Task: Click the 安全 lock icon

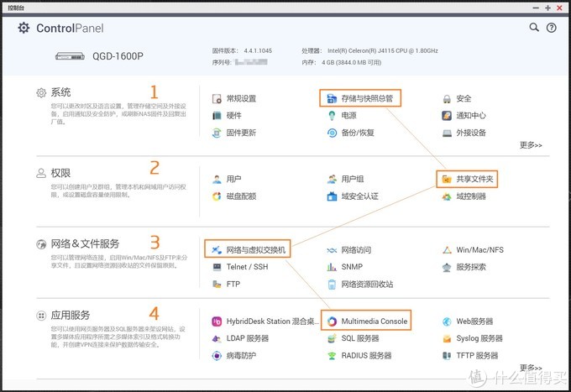Action: point(447,99)
